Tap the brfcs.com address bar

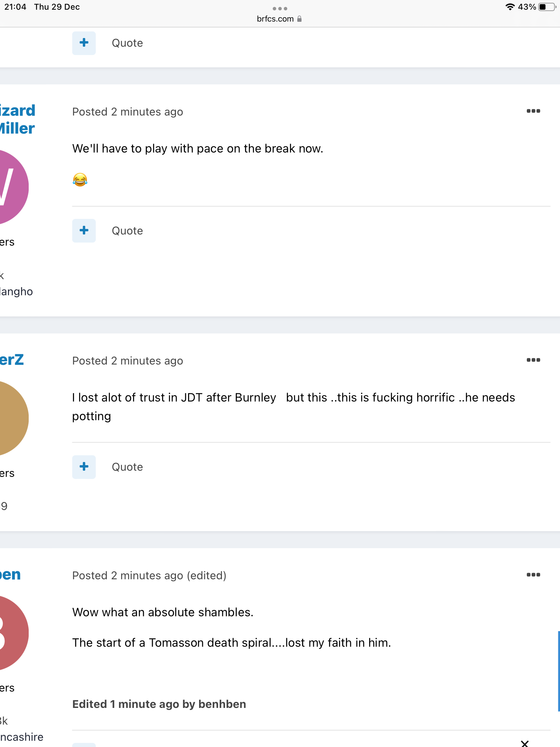(x=280, y=19)
